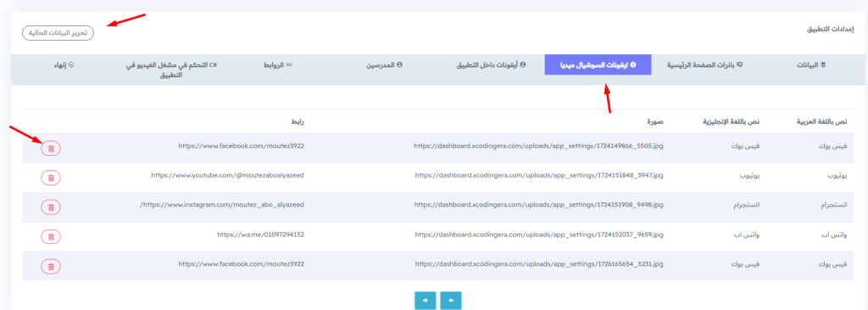Open the المدرسين tab

click(384, 64)
